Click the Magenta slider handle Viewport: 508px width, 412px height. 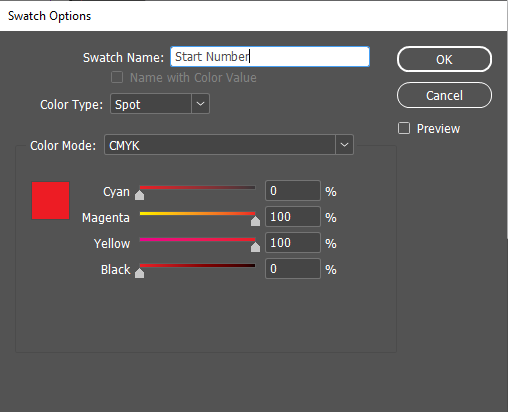point(255,221)
